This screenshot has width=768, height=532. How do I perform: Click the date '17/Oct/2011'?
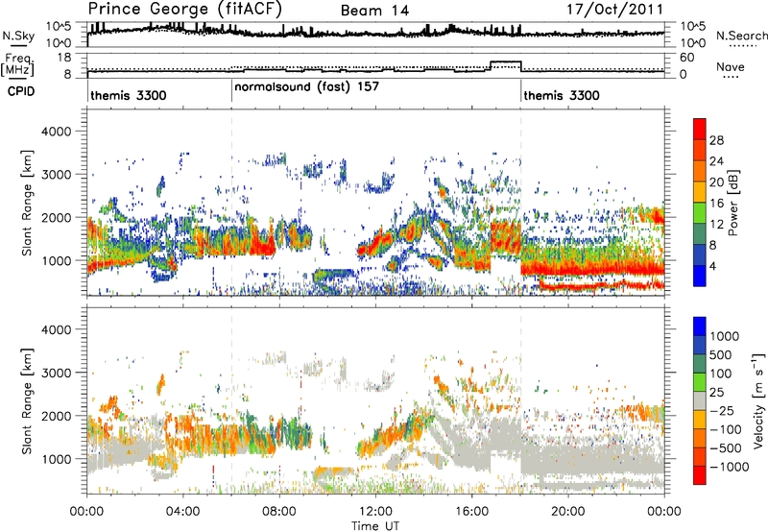[614, 10]
